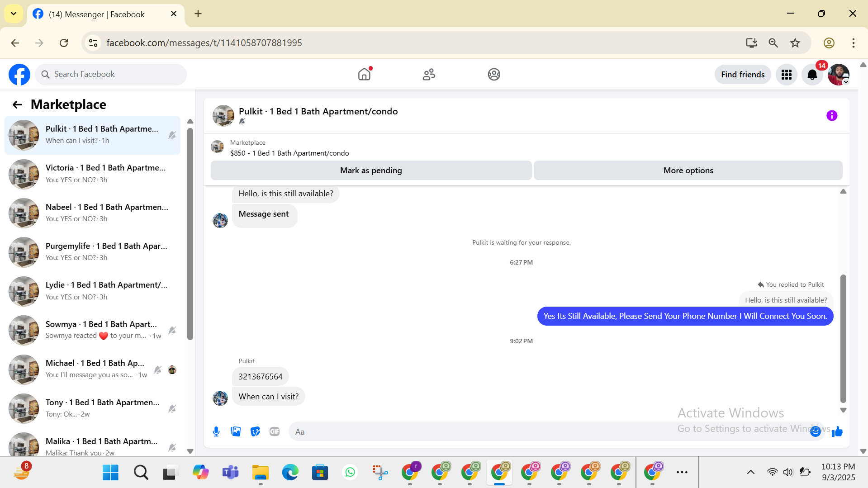Navigate back in browser
868x488 pixels.
click(x=15, y=43)
